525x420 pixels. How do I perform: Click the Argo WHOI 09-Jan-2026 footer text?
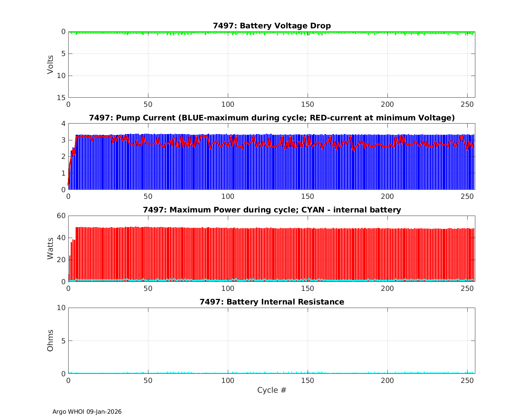87,412
